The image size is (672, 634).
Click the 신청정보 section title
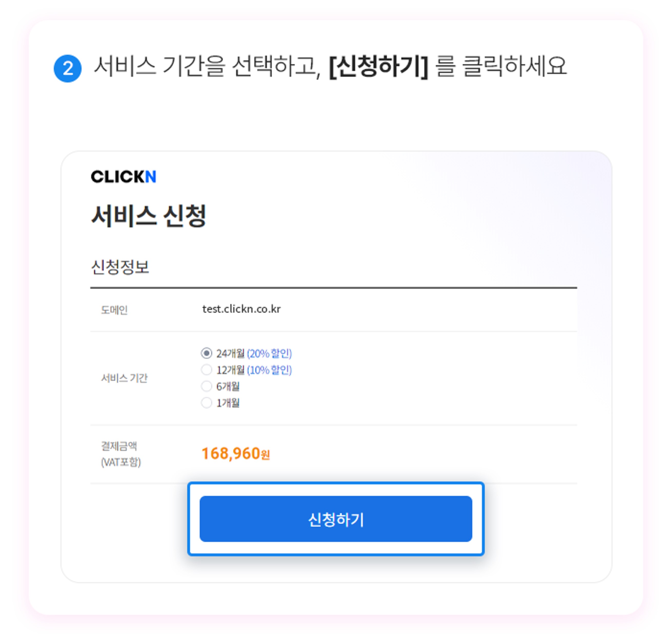click(x=120, y=267)
